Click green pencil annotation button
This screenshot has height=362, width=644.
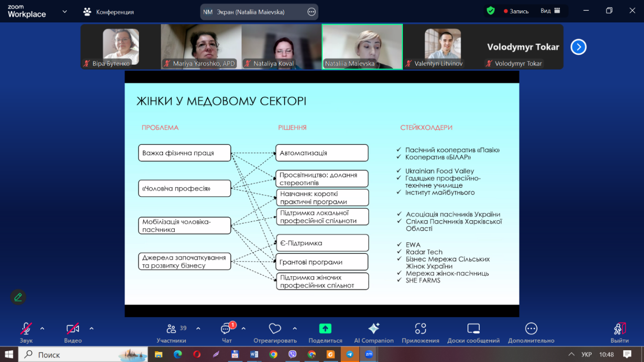[18, 297]
